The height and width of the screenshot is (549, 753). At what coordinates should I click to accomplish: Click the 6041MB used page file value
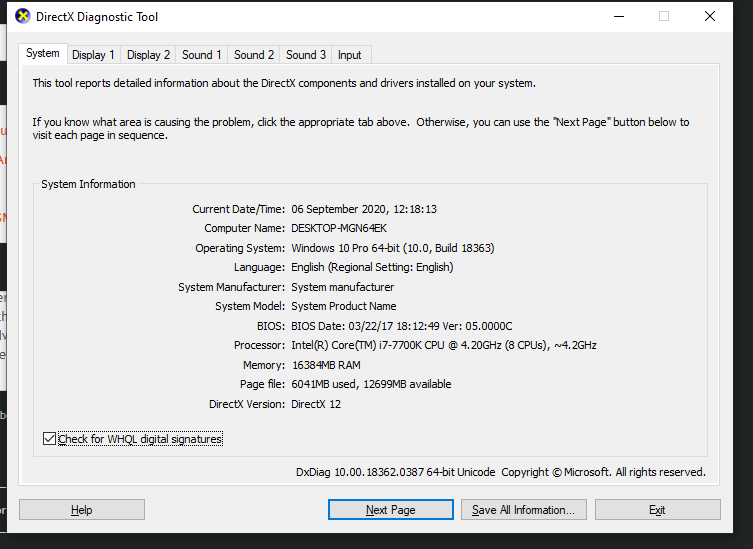click(371, 384)
